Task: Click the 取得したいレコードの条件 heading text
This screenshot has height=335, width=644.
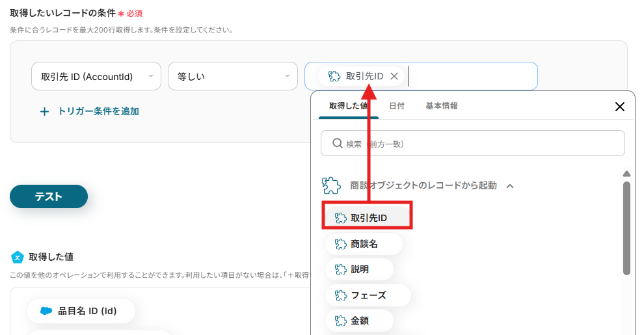Action: 63,13
